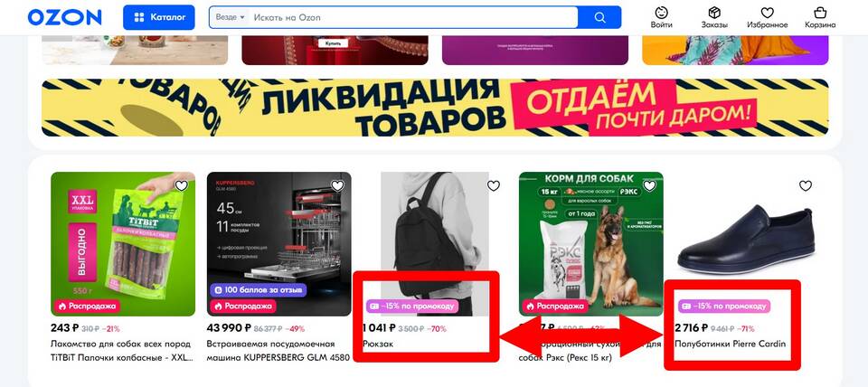
Task: Click the 100 баллов за отзыв badge
Action: pos(258,289)
